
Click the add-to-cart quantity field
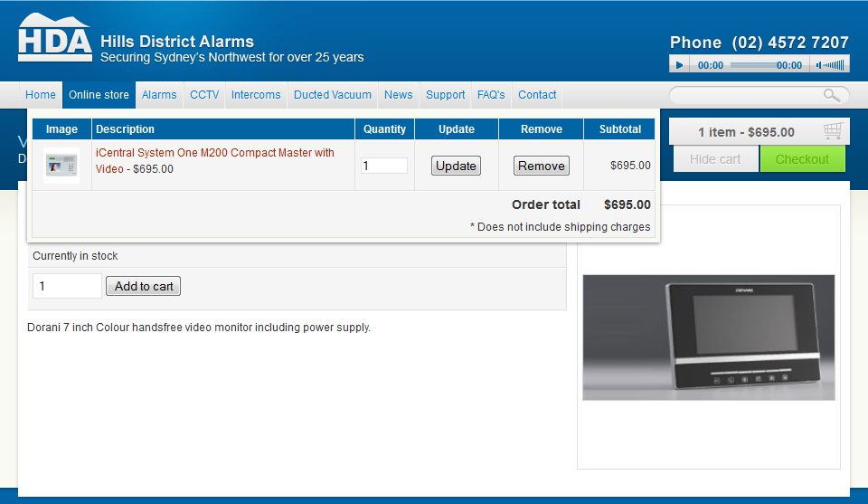(67, 286)
